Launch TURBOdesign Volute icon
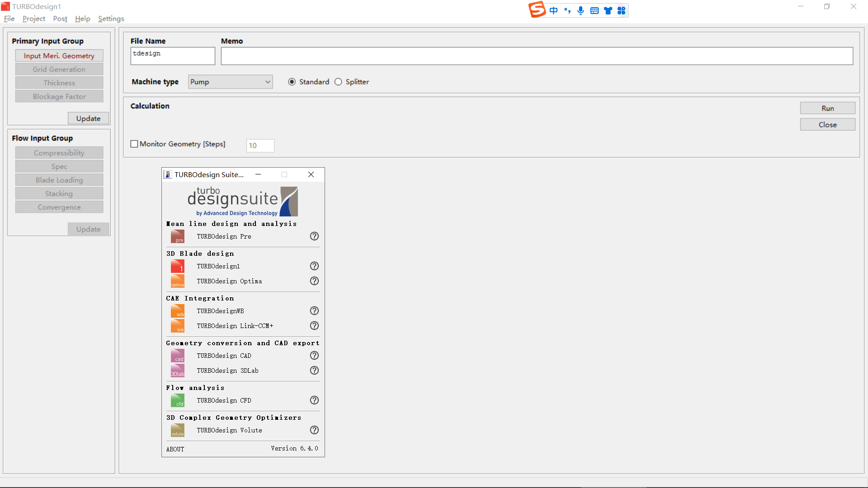 (178, 430)
